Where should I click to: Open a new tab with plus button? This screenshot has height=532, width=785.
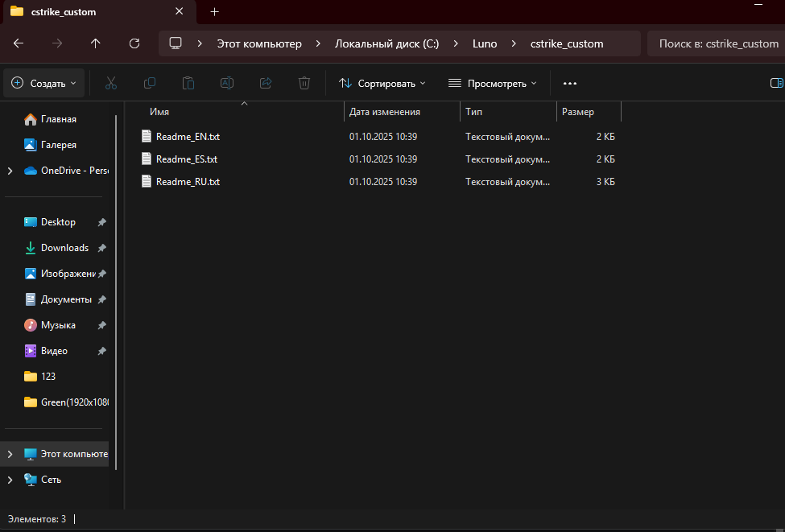(214, 12)
